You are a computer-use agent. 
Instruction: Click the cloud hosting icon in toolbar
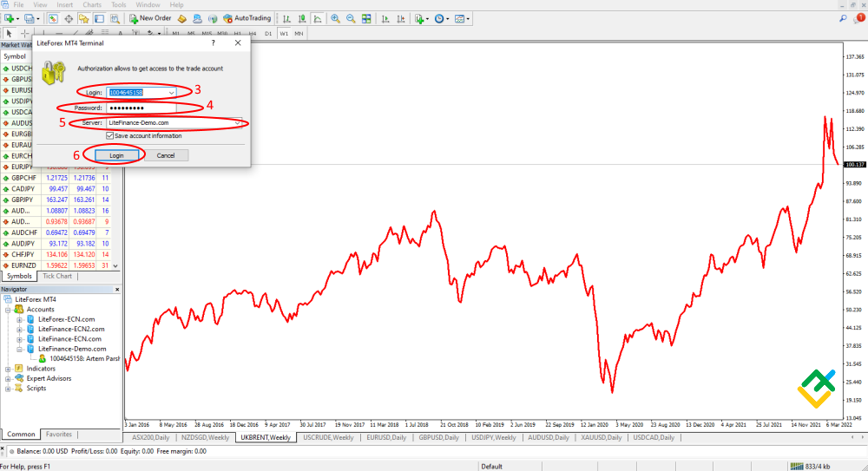tap(197, 19)
